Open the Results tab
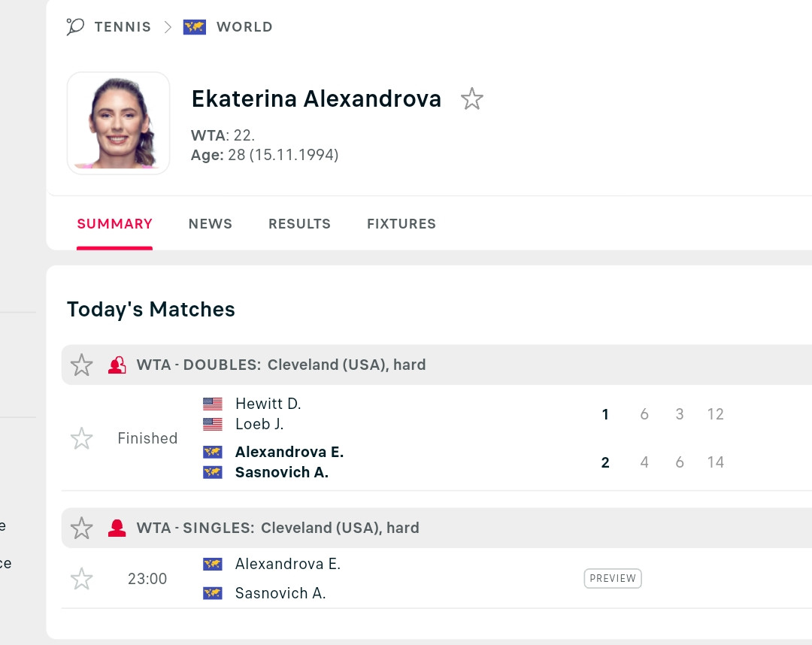This screenshot has height=645, width=812. click(299, 223)
